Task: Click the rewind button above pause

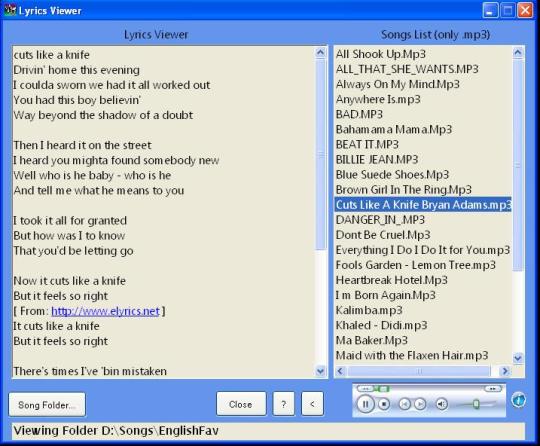Action: pyautogui.click(x=366, y=389)
